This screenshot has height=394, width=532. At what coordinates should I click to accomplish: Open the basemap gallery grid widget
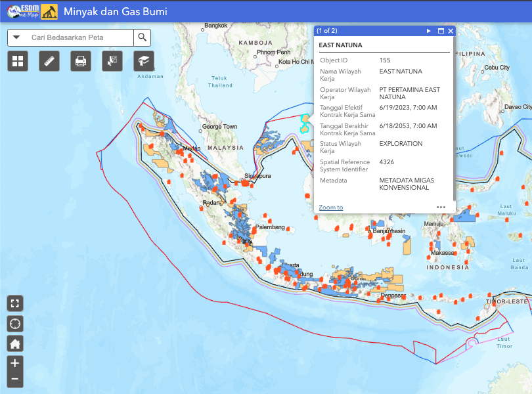point(18,61)
